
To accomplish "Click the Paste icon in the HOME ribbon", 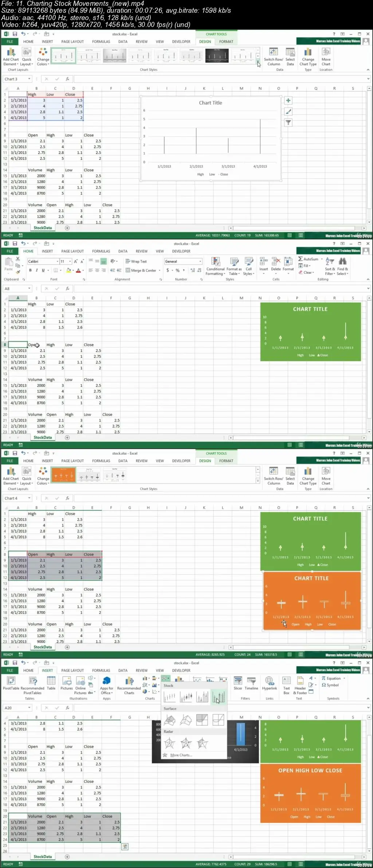I will coord(8,262).
